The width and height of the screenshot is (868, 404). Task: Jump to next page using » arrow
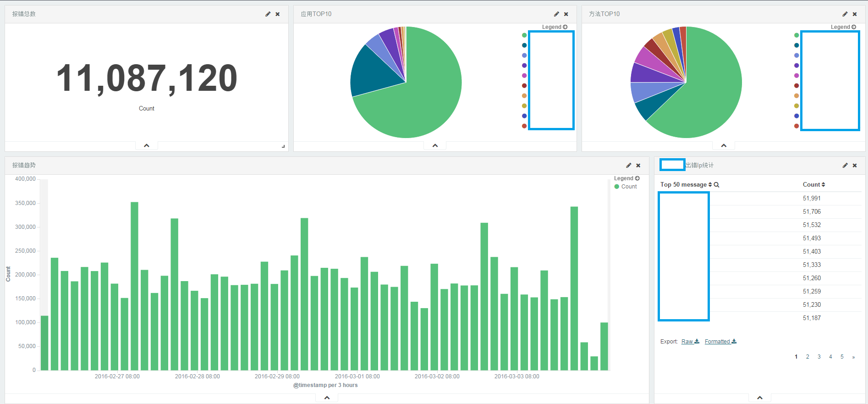853,357
